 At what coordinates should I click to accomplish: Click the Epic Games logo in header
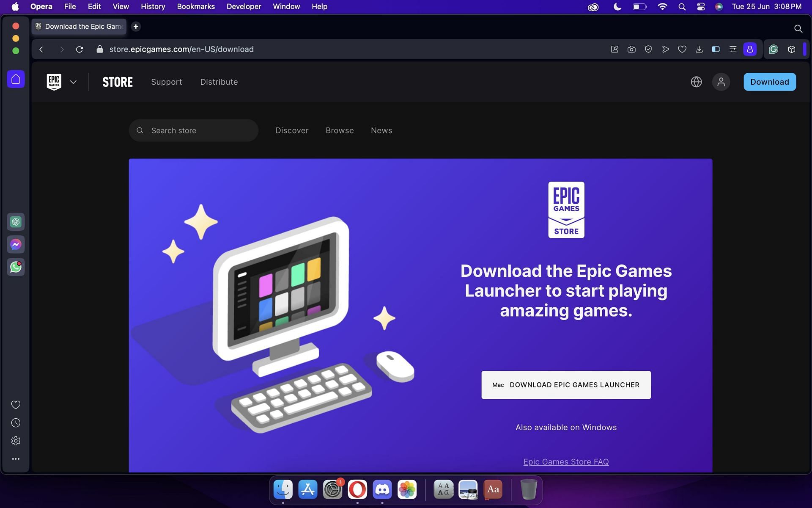click(54, 82)
